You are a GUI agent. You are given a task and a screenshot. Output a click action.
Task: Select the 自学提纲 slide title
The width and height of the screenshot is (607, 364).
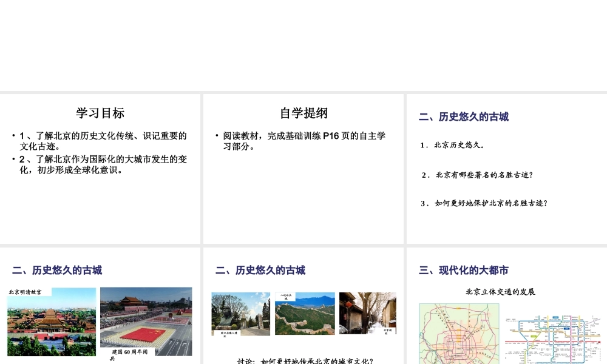(303, 113)
